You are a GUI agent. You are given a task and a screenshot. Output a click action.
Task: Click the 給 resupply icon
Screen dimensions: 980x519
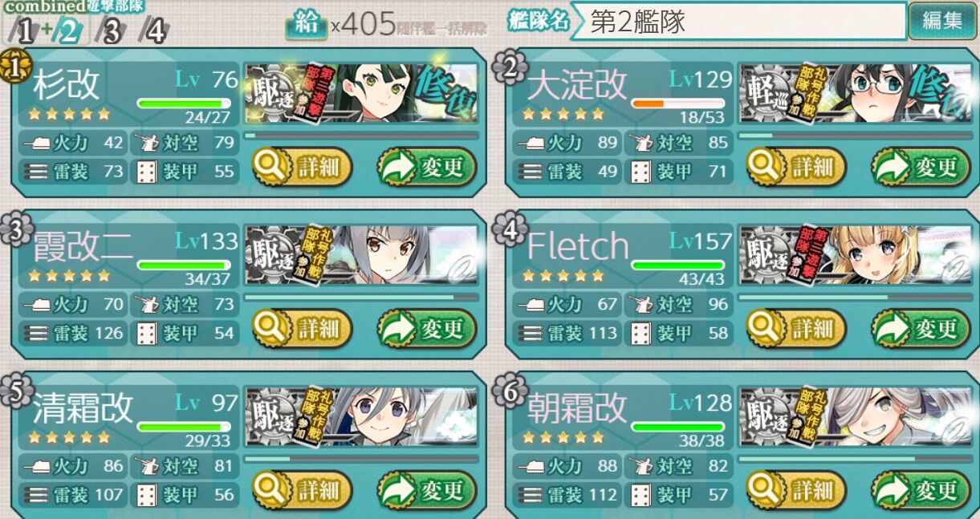click(x=307, y=24)
